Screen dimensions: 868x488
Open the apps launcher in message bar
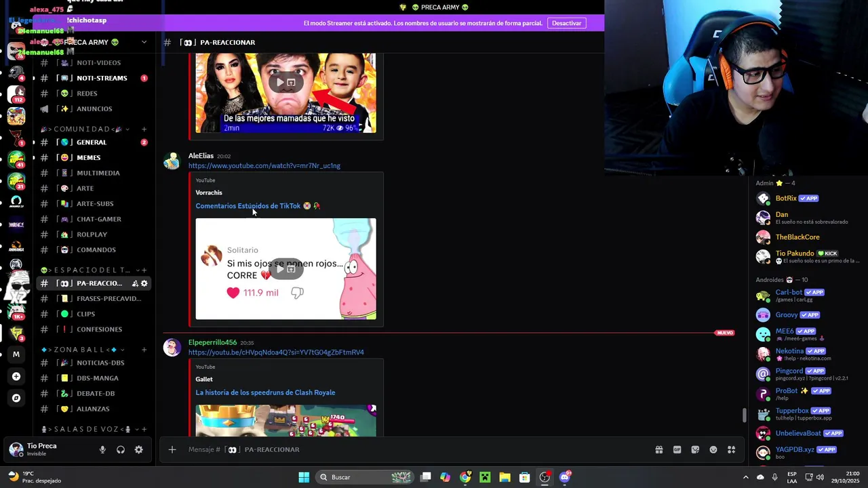(732, 449)
